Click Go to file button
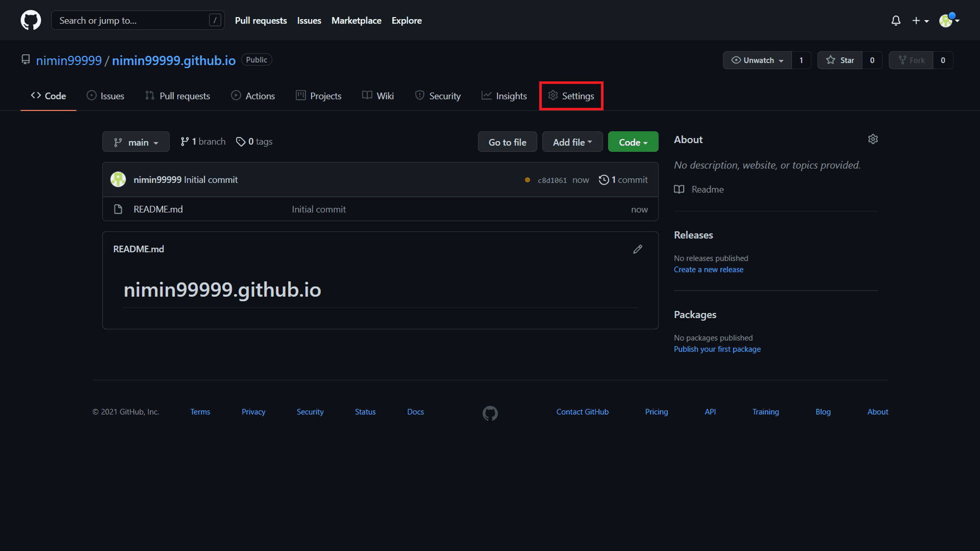Image resolution: width=980 pixels, height=551 pixels. [507, 142]
